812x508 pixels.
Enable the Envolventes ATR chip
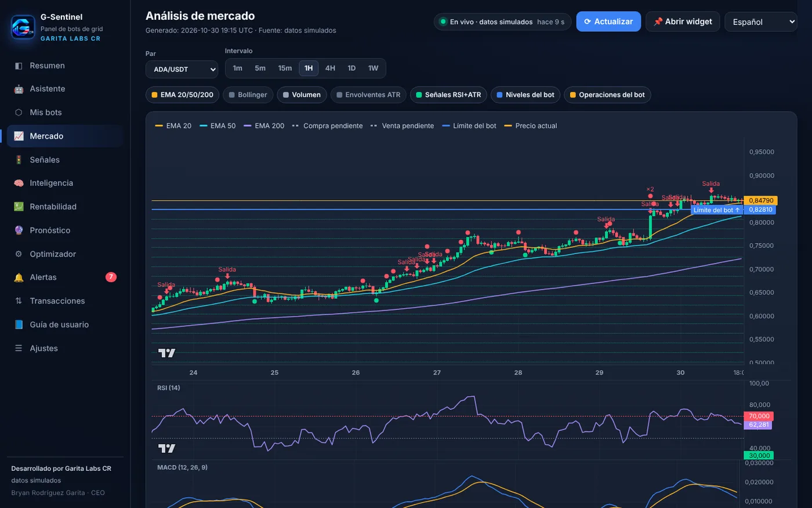(368, 95)
